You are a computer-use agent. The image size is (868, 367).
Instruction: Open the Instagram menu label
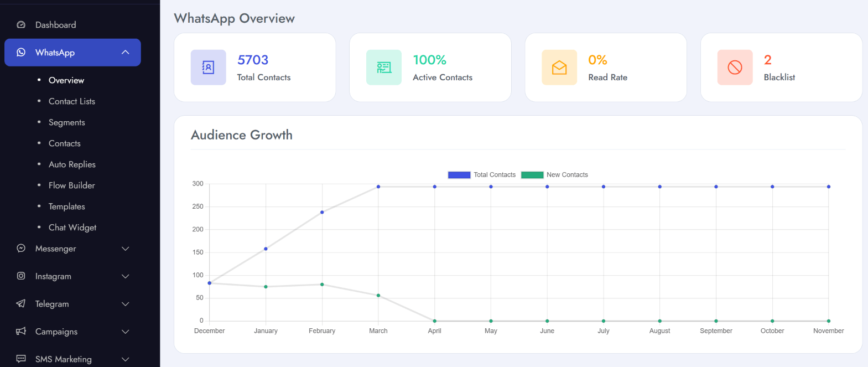[53, 276]
